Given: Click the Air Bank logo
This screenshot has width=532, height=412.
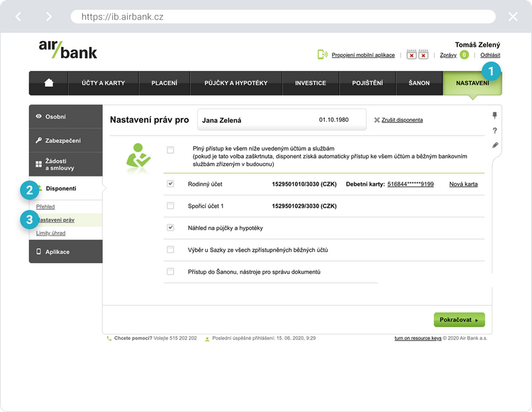Looking at the screenshot, I should click(68, 50).
